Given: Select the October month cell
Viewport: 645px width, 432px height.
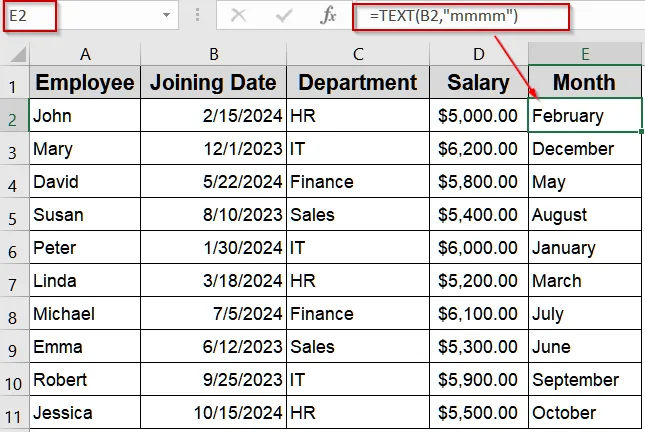Looking at the screenshot, I should coord(585,413).
